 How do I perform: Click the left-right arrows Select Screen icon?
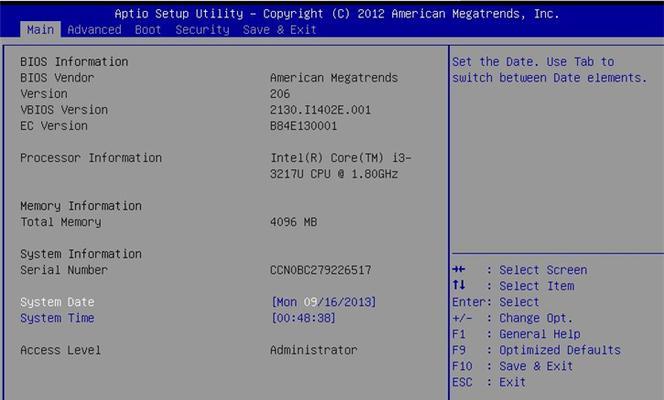[x=459, y=269]
